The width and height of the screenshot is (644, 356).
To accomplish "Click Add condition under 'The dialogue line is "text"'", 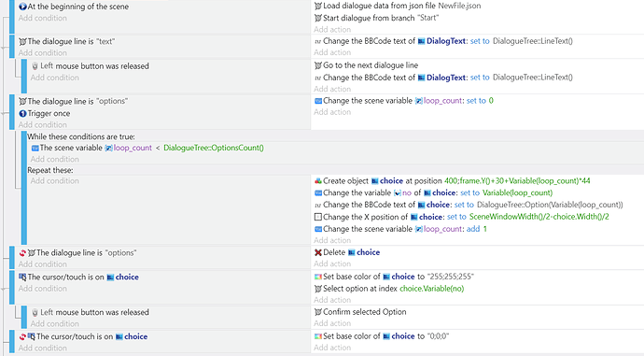I will (x=42, y=53).
